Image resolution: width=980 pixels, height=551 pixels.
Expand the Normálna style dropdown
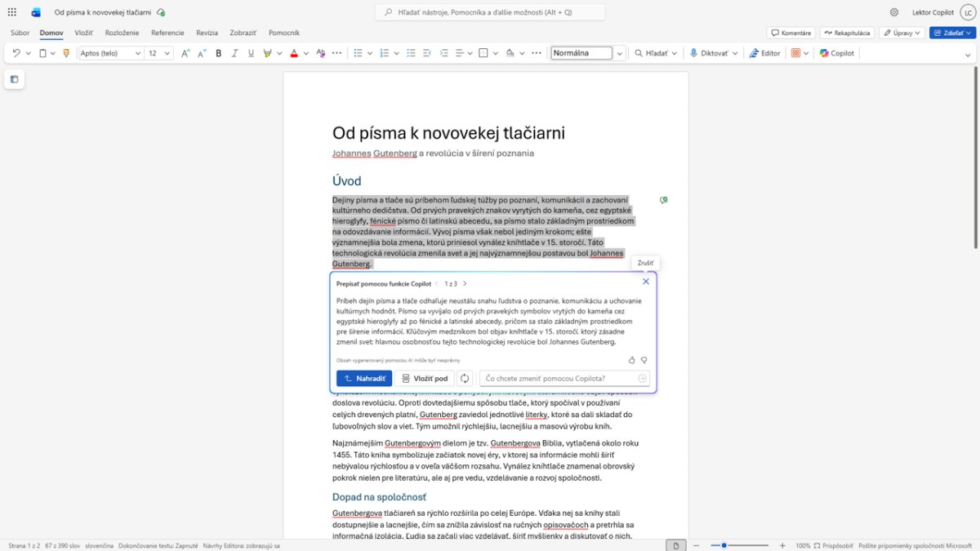[619, 53]
